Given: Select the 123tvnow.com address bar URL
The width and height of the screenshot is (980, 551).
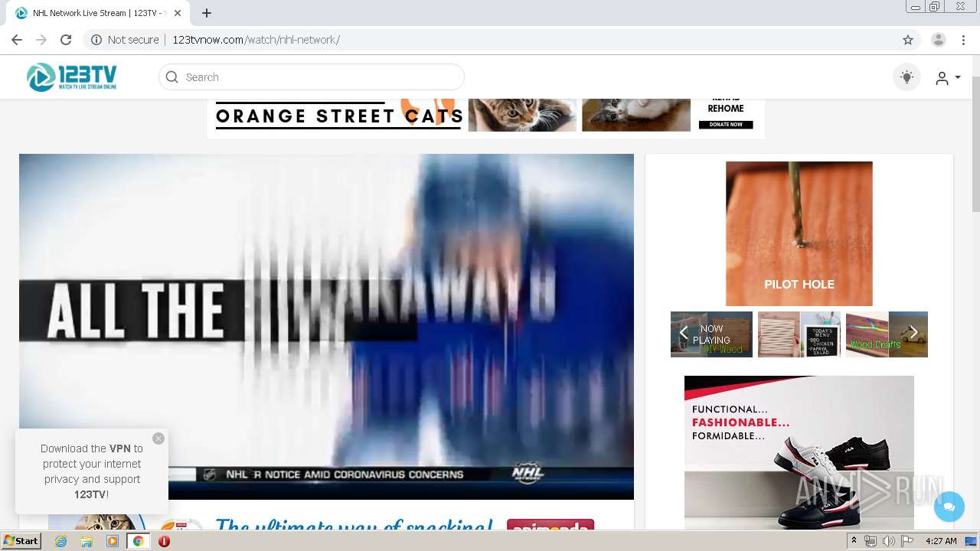Looking at the screenshot, I should (256, 40).
